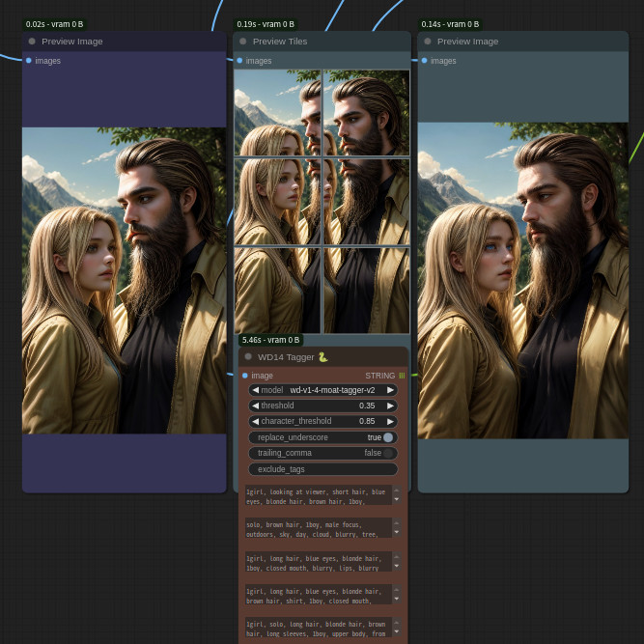Click the left Preview Image node title
The width and height of the screenshot is (644, 644).
(72, 42)
